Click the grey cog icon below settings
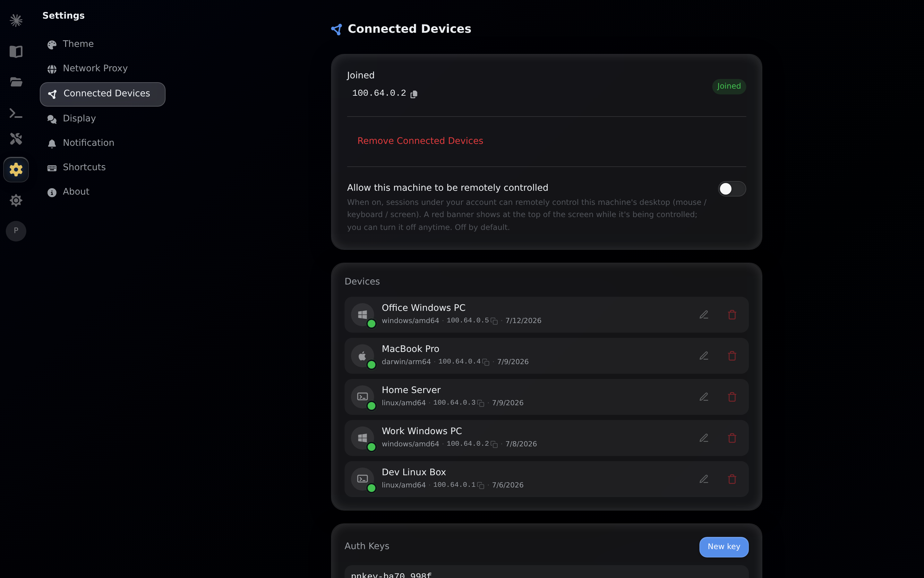Image resolution: width=924 pixels, height=578 pixels. (x=16, y=200)
